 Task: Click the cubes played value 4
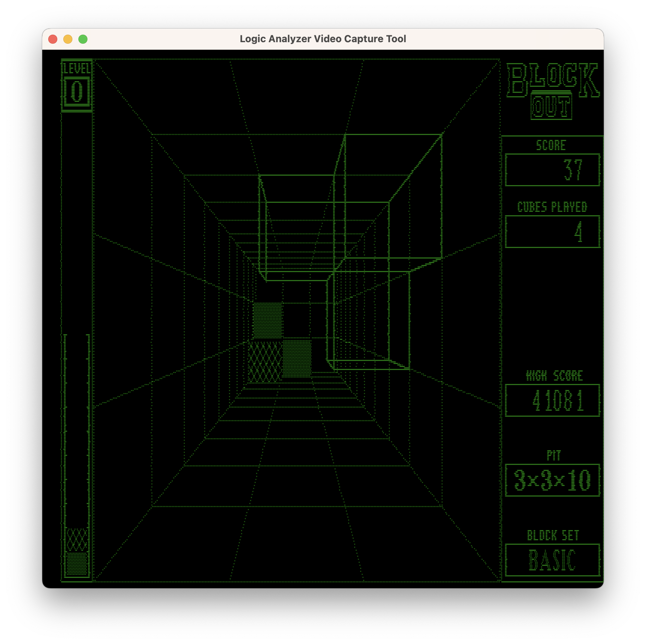[579, 232]
